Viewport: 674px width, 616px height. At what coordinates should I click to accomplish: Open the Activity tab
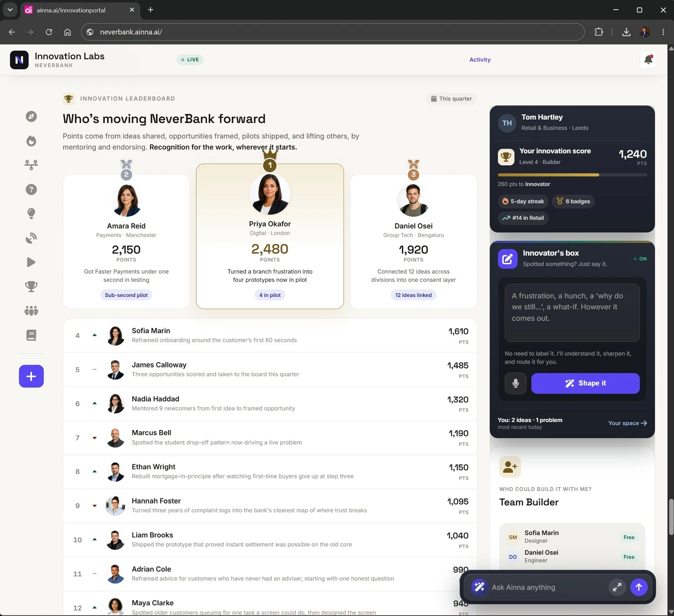[480, 60]
